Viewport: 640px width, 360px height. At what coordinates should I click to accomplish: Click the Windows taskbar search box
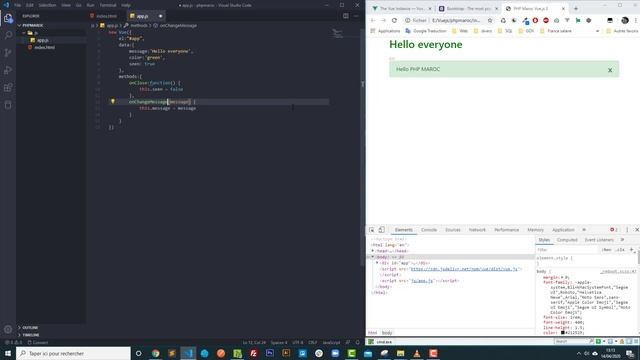pyautogui.click(x=73, y=353)
